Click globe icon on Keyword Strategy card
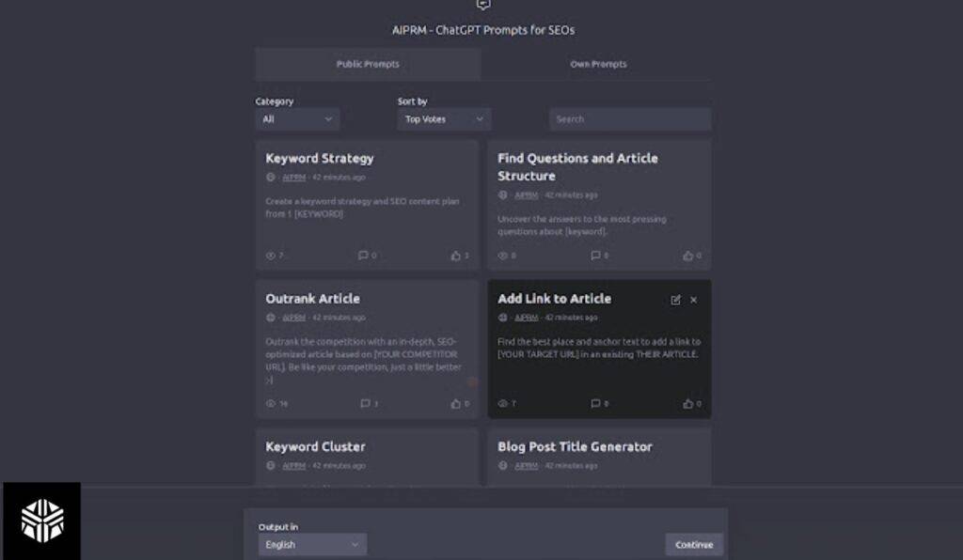The width and height of the screenshot is (963, 560). [x=270, y=178]
